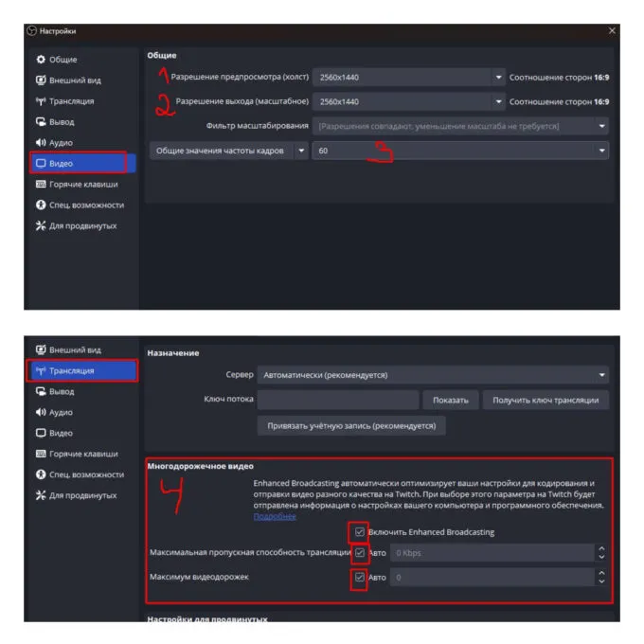Click the Спец. возможности icon in the top sidebar

(x=40, y=206)
